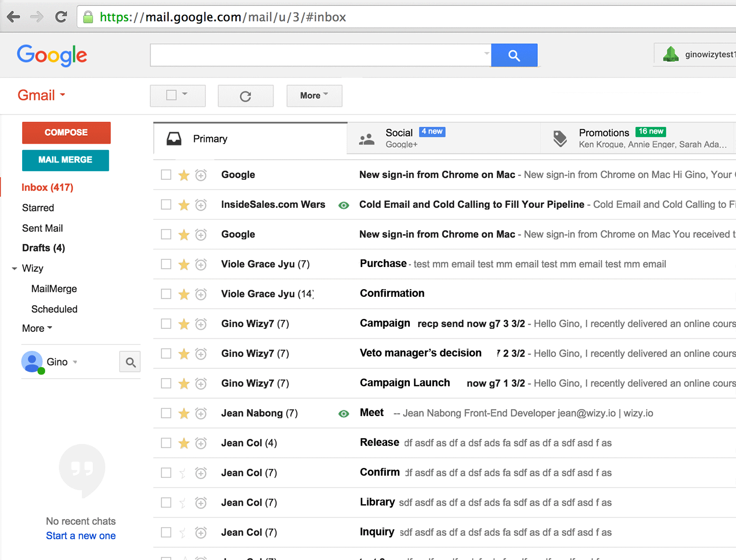Click the red COMPOSE button
Viewport: 736px width, 560px height.
(66, 133)
